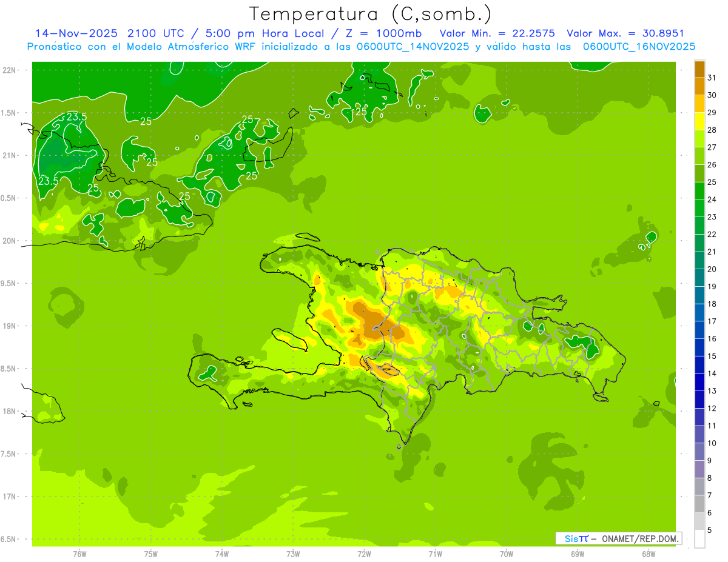The width and height of the screenshot is (728, 562).
Task: Click the '73W' longitude axis label
Action: click(293, 554)
